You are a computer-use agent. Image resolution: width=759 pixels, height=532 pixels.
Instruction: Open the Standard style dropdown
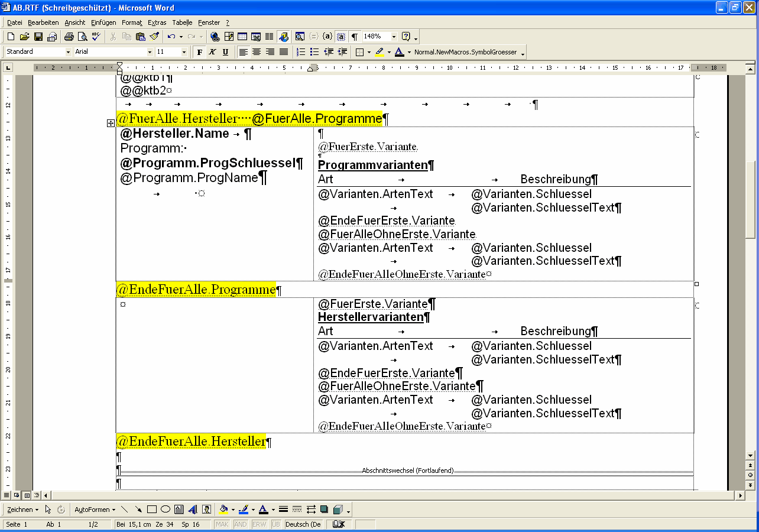pos(68,52)
